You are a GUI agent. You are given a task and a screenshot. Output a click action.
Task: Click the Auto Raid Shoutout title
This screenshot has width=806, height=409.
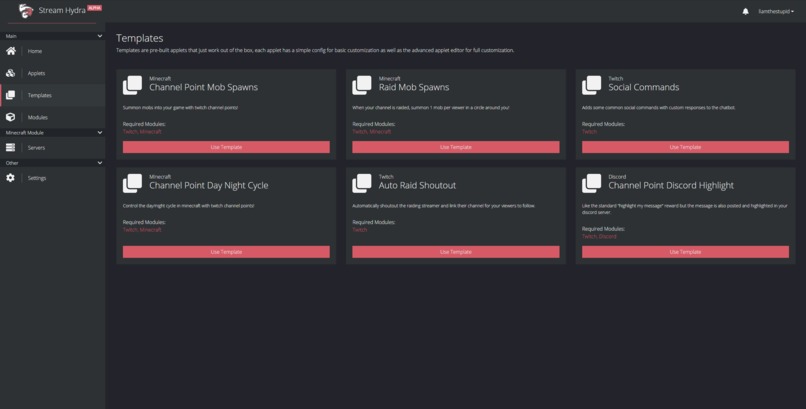point(417,185)
